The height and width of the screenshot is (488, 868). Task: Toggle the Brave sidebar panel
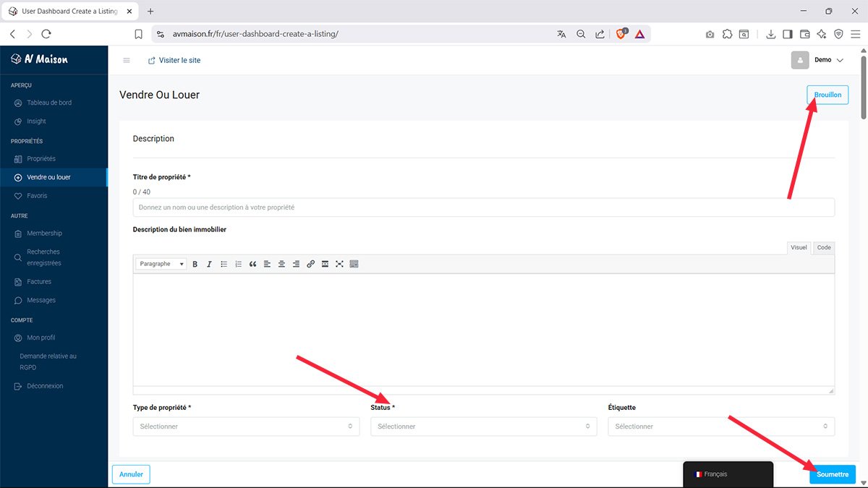(787, 34)
